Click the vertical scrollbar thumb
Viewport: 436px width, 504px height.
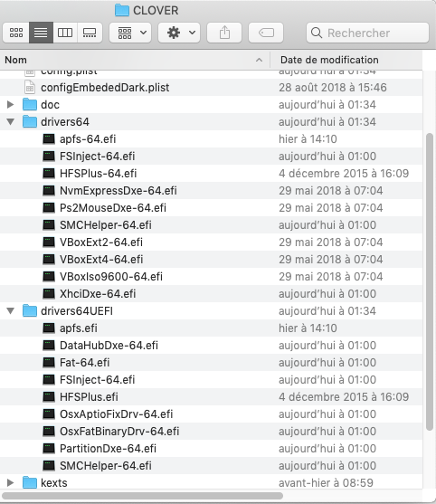(x=430, y=281)
